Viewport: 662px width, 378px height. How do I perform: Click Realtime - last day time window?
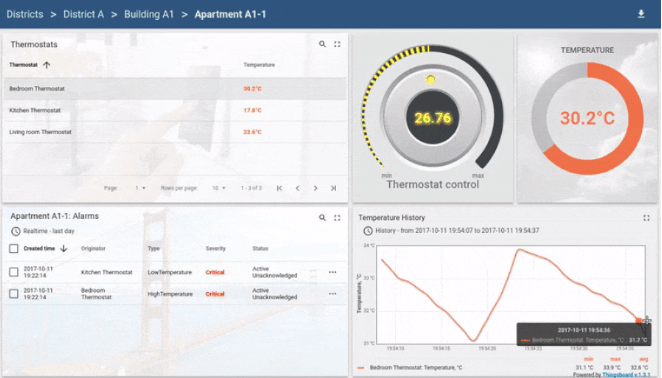(49, 231)
